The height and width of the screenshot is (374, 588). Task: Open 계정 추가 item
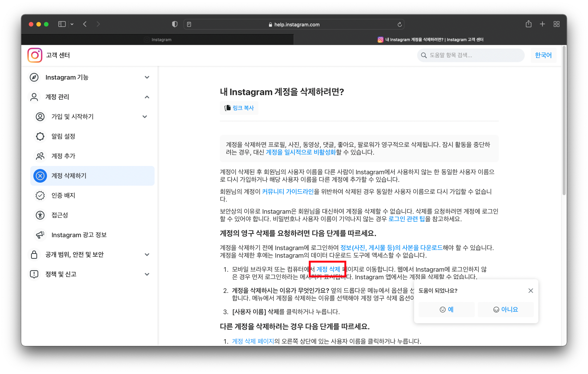pyautogui.click(x=92, y=156)
